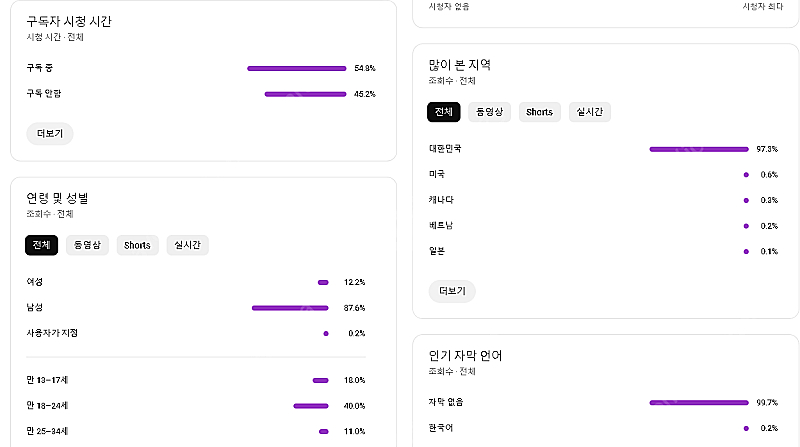
Task: Click the 미국 region data dot
Action: (x=746, y=175)
